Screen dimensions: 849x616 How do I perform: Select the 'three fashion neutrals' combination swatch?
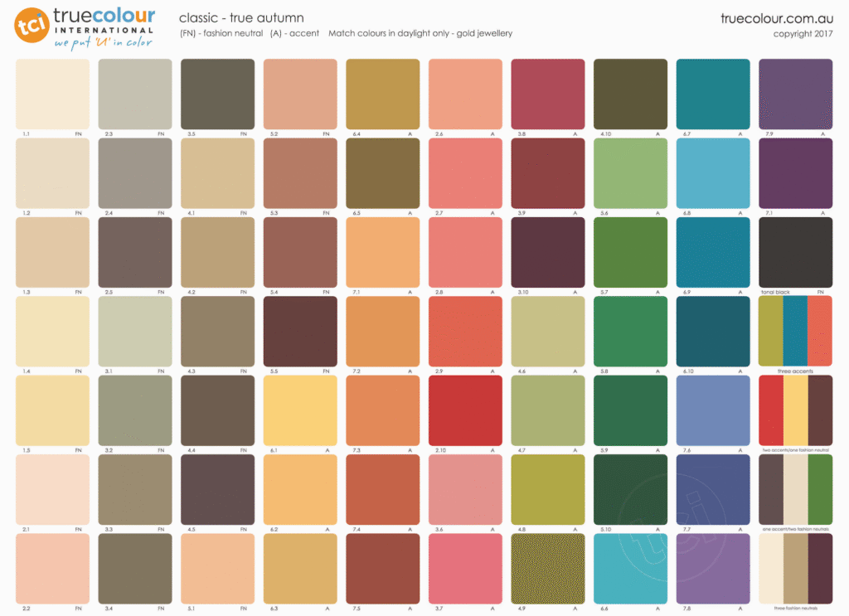(796, 568)
